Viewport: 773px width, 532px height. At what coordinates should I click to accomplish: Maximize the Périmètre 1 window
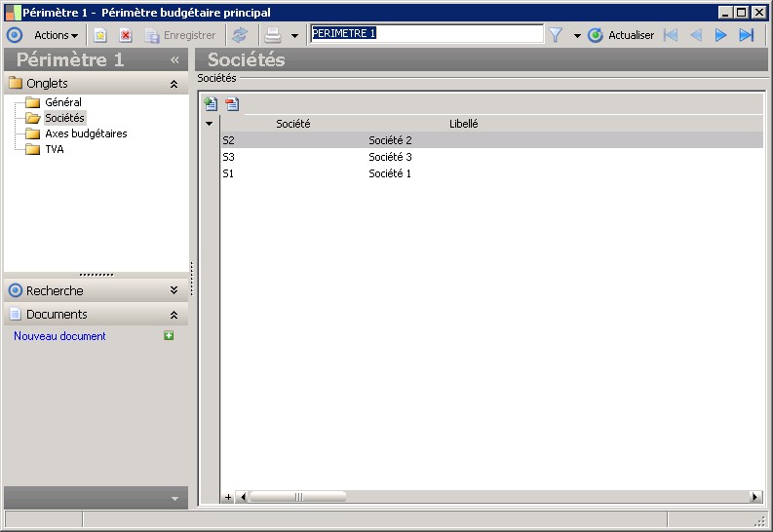742,13
